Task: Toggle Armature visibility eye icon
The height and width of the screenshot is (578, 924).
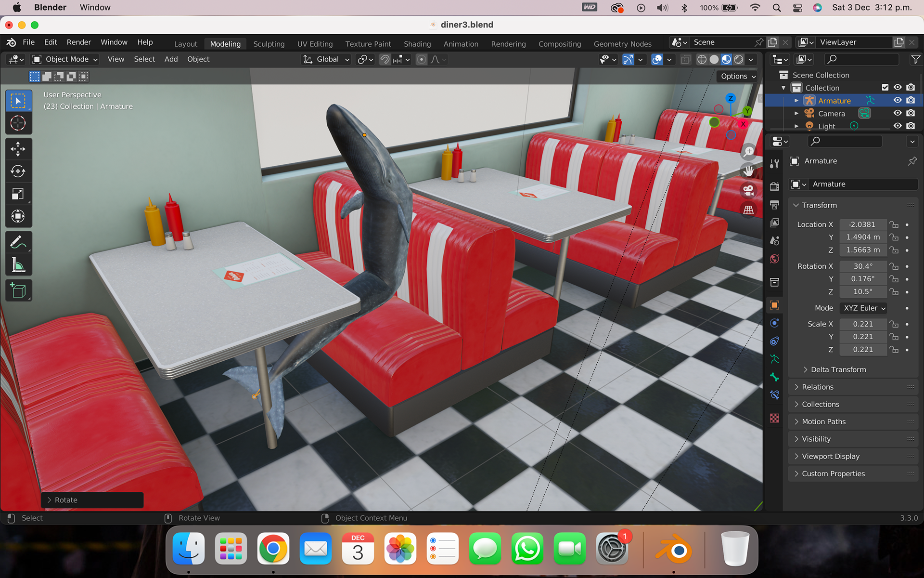Action: 898,100
